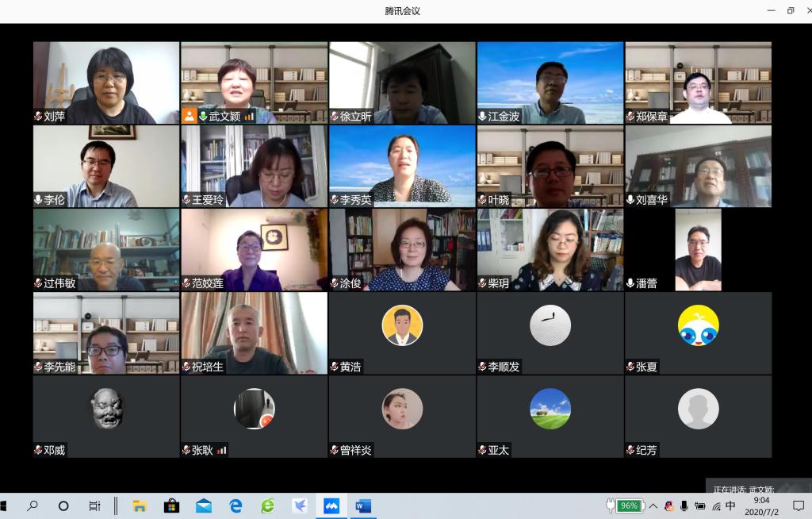
Task: Open the Windows notification center
Action: [x=798, y=506]
